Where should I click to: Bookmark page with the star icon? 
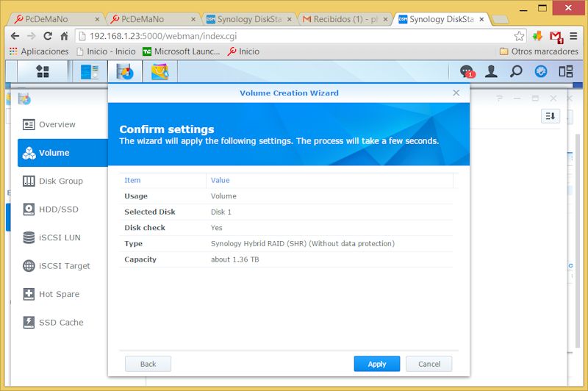pyautogui.click(x=519, y=36)
